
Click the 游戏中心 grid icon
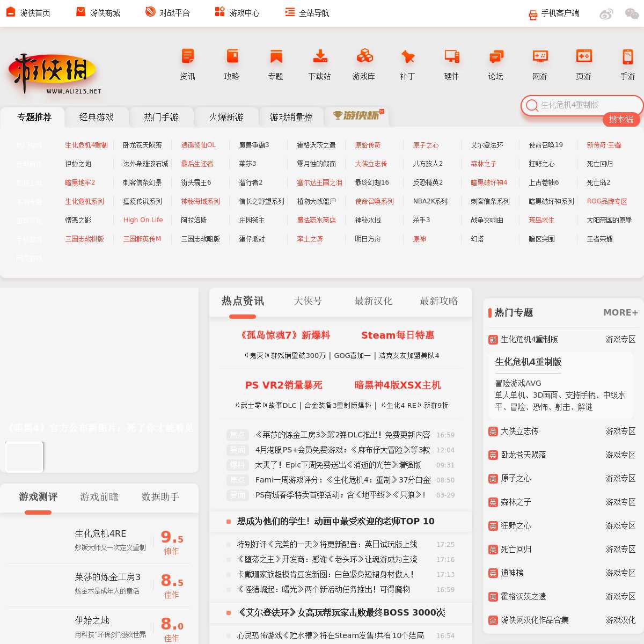tap(220, 12)
